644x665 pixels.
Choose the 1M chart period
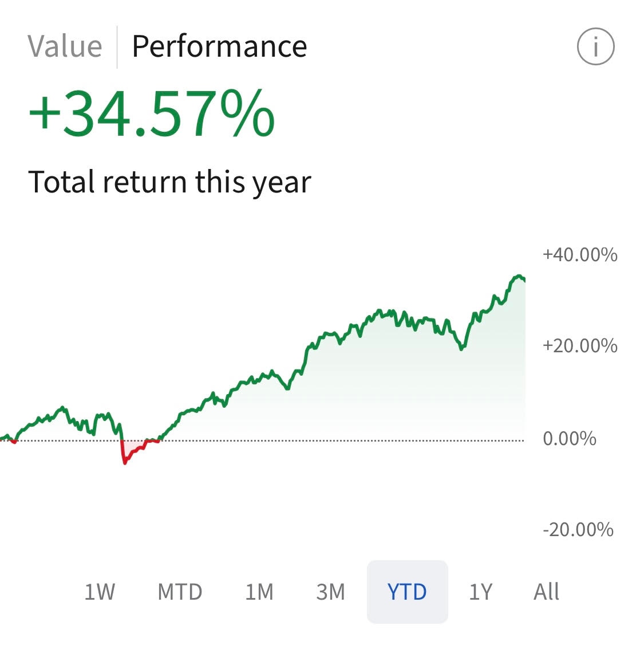[259, 591]
